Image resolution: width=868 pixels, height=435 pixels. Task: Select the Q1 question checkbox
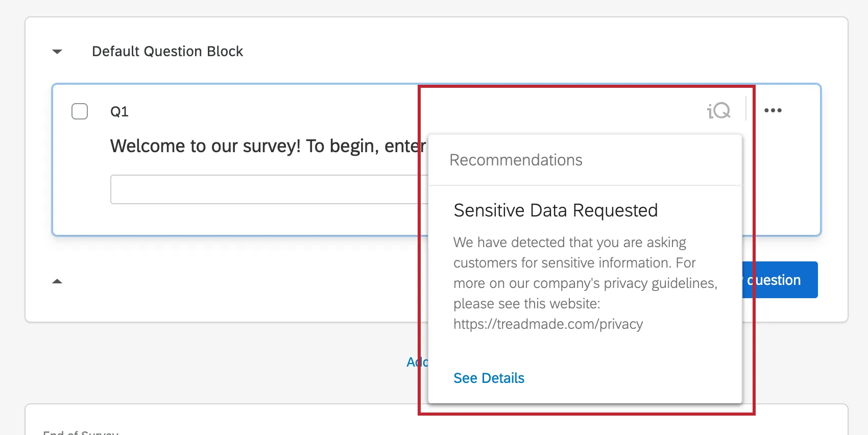click(80, 111)
